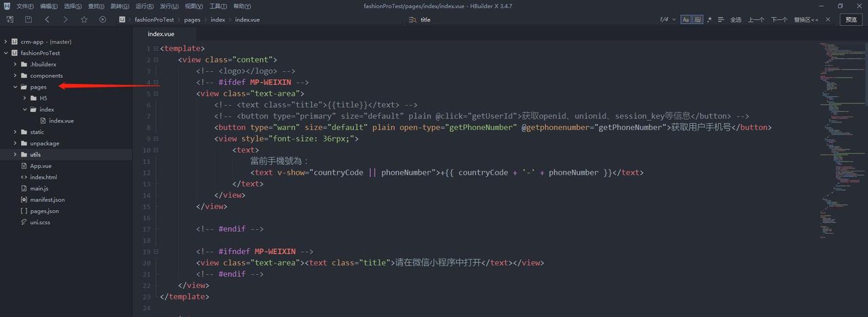Go back with the left arrow
Image resolution: width=868 pixels, height=317 pixels.
(47, 20)
